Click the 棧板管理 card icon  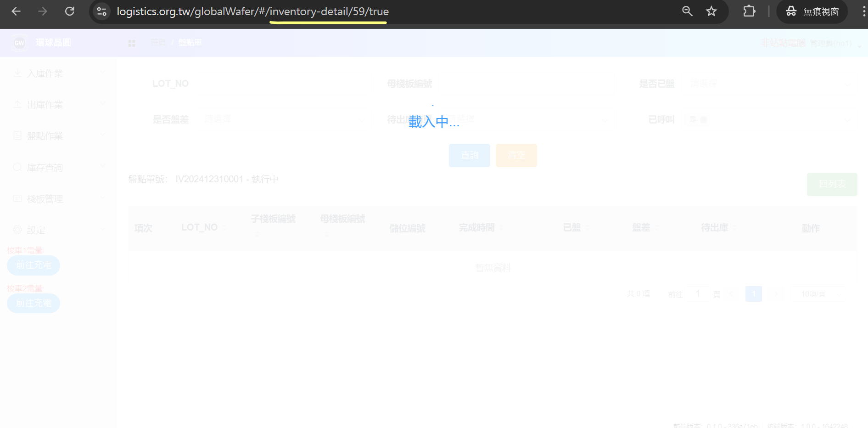point(17,198)
